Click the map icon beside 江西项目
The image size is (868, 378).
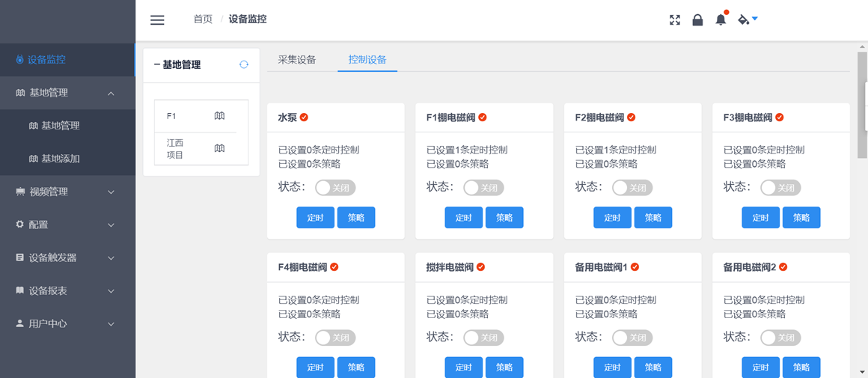[x=219, y=148]
